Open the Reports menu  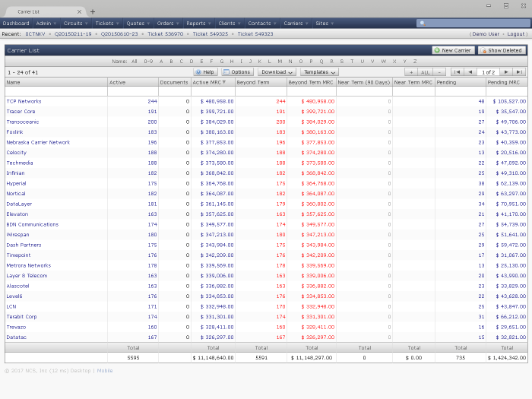198,24
